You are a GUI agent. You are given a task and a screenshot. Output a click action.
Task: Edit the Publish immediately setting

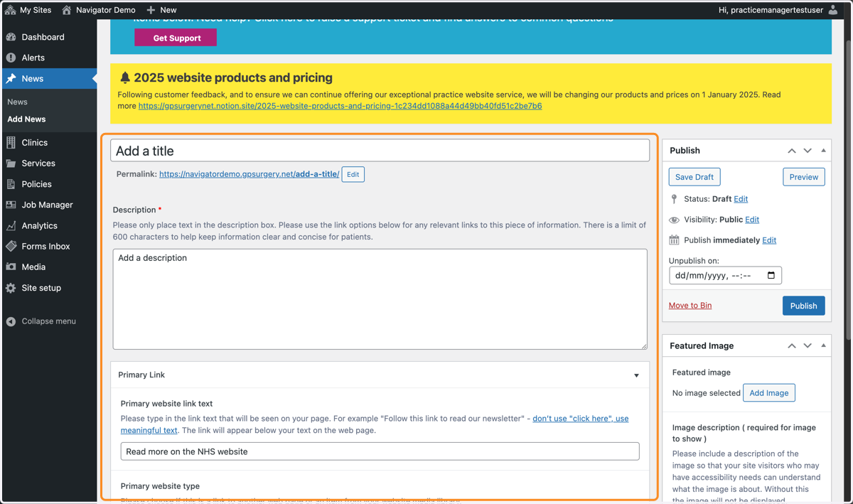click(769, 240)
